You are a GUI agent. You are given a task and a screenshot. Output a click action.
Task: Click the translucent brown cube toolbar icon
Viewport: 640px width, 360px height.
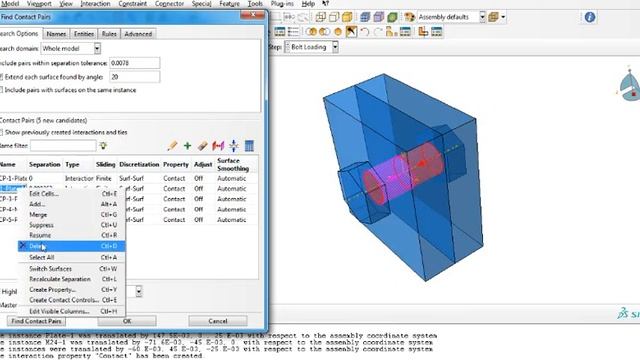(493, 17)
